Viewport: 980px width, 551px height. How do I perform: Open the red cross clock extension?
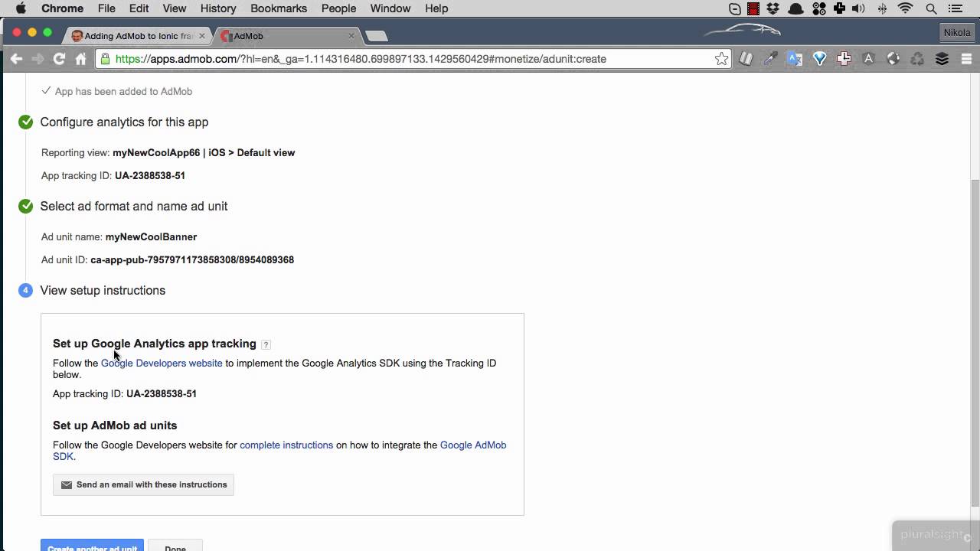[844, 59]
